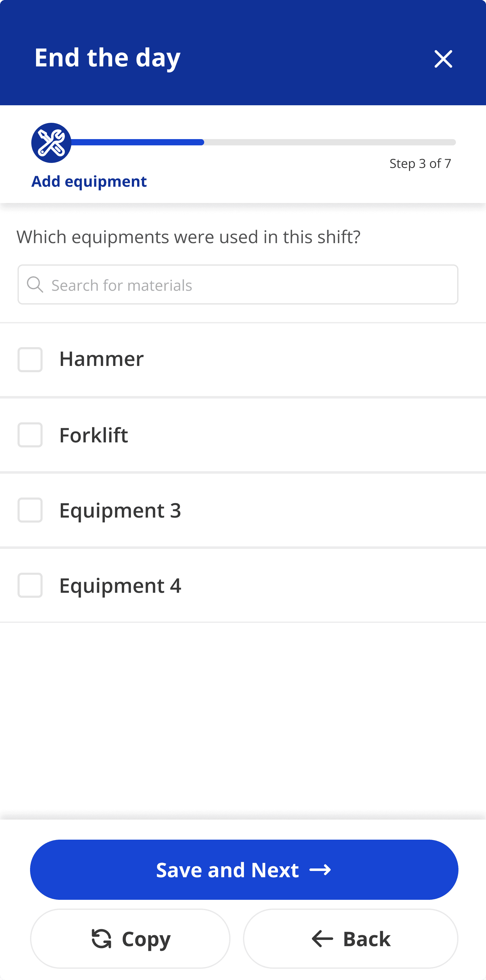Click the Add equipment tools icon
Screen dimensions: 486x980
click(x=51, y=143)
